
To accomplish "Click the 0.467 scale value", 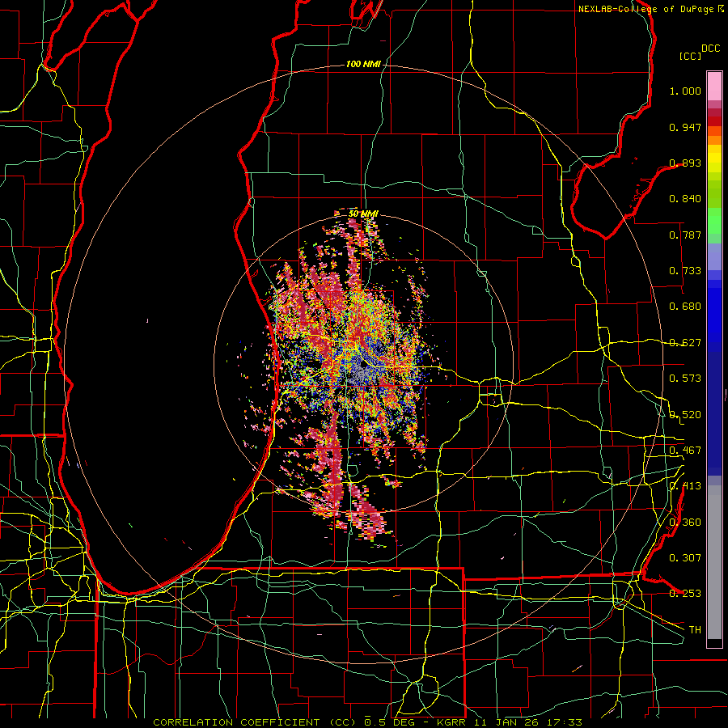I will (685, 451).
